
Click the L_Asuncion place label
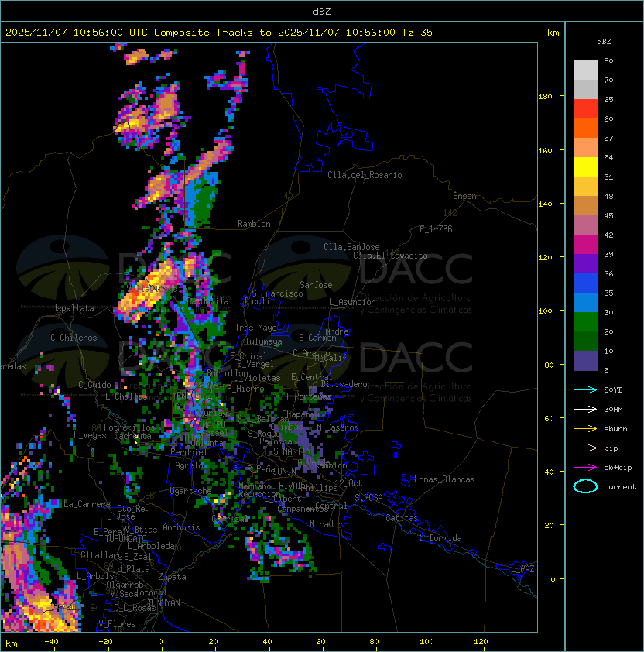coord(352,302)
